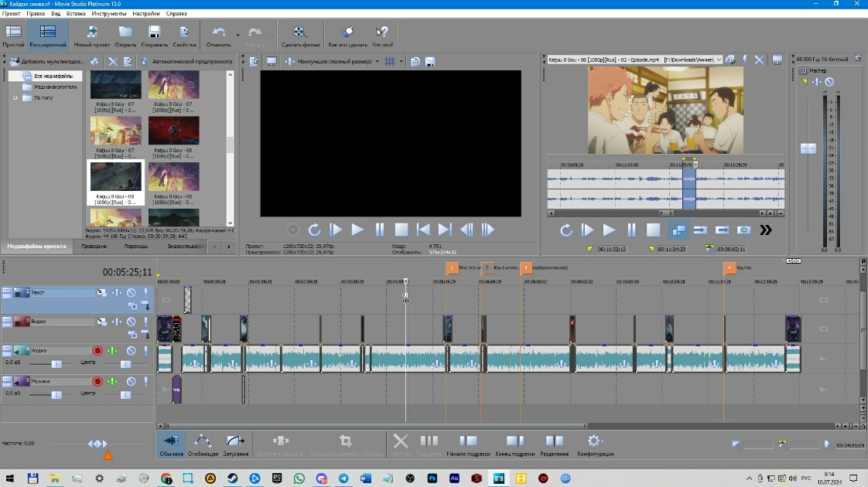This screenshot has width=868, height=487.
Task: Toggle the grid overlay in preview
Action: pos(390,61)
